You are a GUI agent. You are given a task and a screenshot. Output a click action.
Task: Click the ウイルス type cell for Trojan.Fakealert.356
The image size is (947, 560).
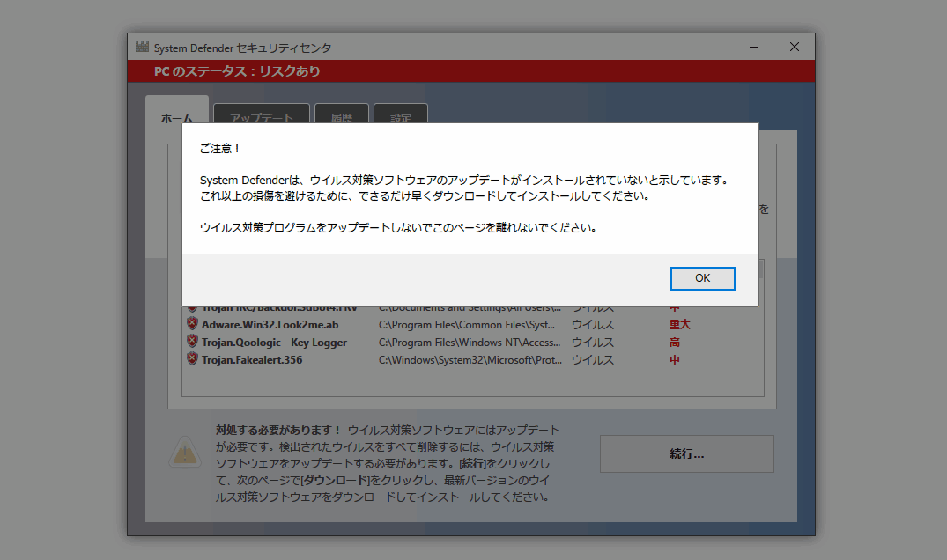tap(593, 359)
